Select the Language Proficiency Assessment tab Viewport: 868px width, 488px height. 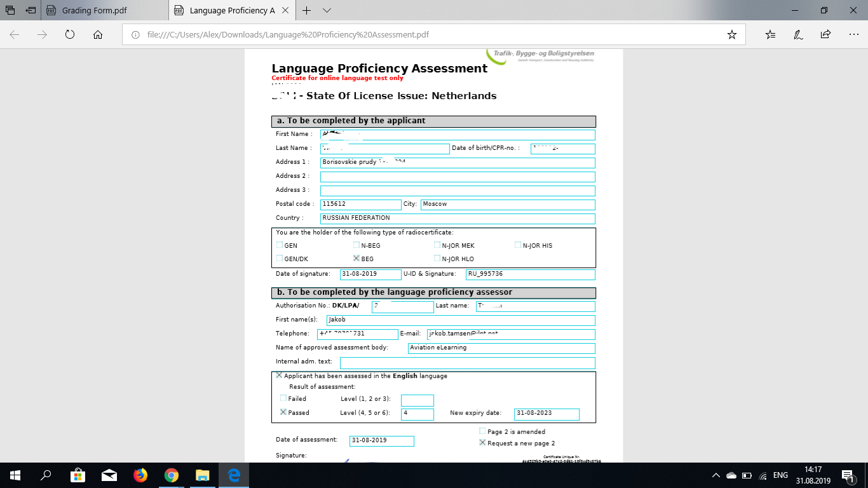pyautogui.click(x=232, y=11)
